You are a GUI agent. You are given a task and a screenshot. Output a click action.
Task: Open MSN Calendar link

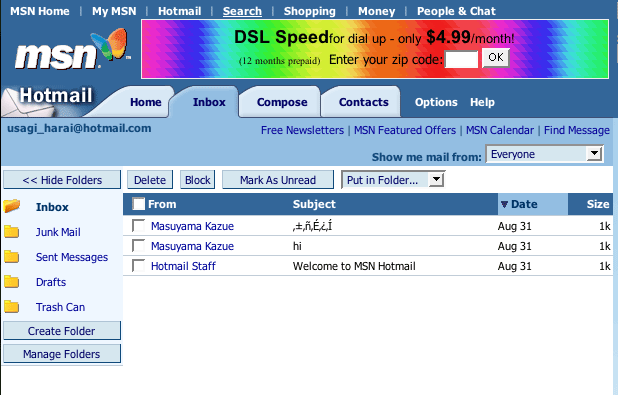[x=500, y=130]
